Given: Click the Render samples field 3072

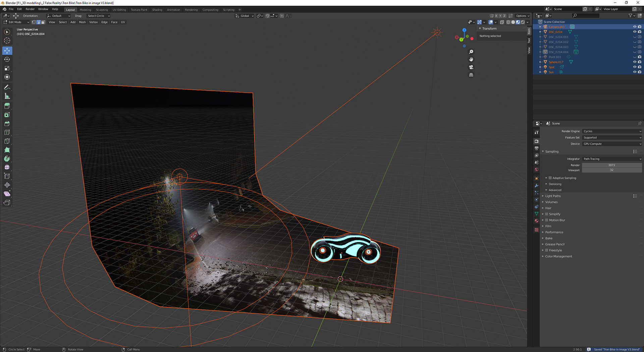Looking at the screenshot, I should coord(612,165).
